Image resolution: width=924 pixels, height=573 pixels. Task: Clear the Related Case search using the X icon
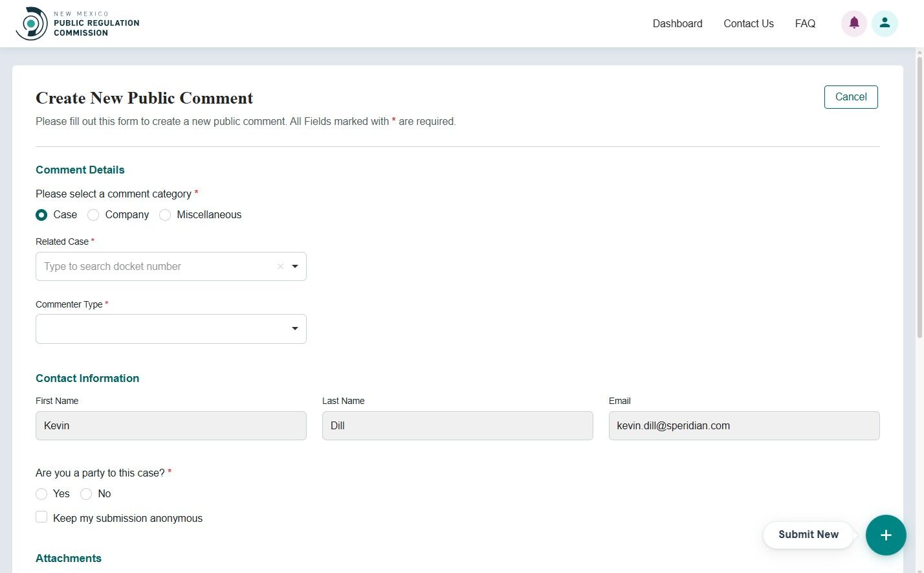coord(280,266)
